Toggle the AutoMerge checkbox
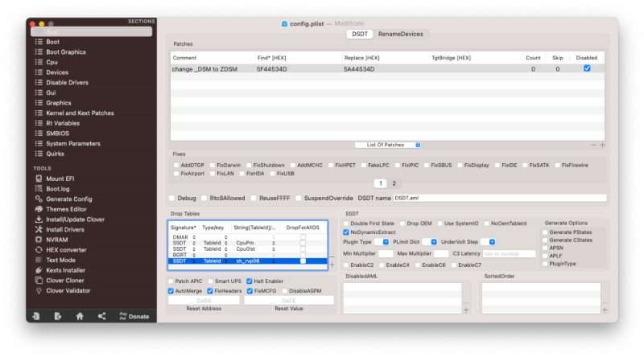The image size is (644, 357). pyautogui.click(x=171, y=291)
